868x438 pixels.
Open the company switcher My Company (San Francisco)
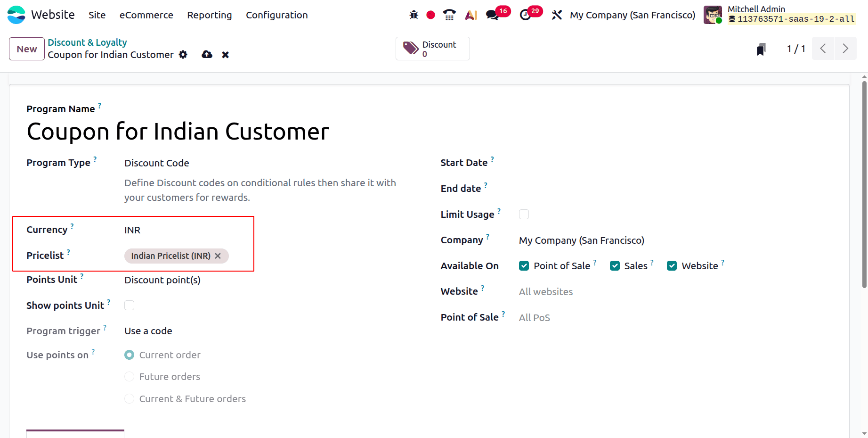(x=633, y=15)
